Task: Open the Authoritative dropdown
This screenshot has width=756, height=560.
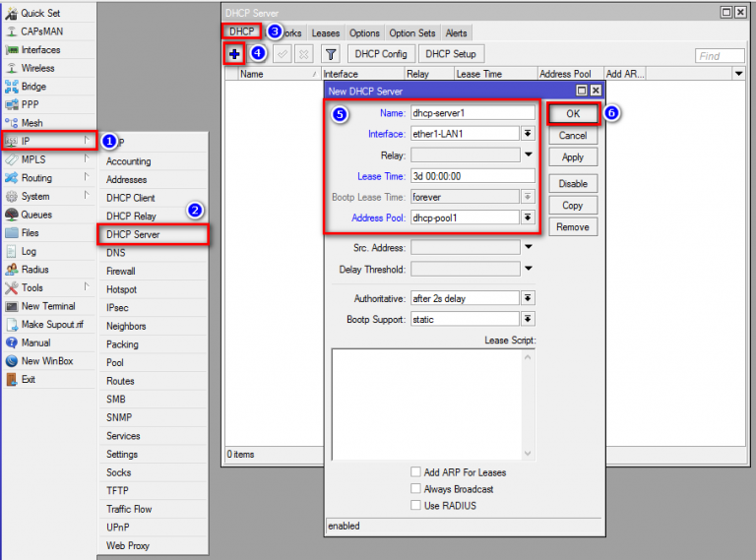Action: pos(528,298)
